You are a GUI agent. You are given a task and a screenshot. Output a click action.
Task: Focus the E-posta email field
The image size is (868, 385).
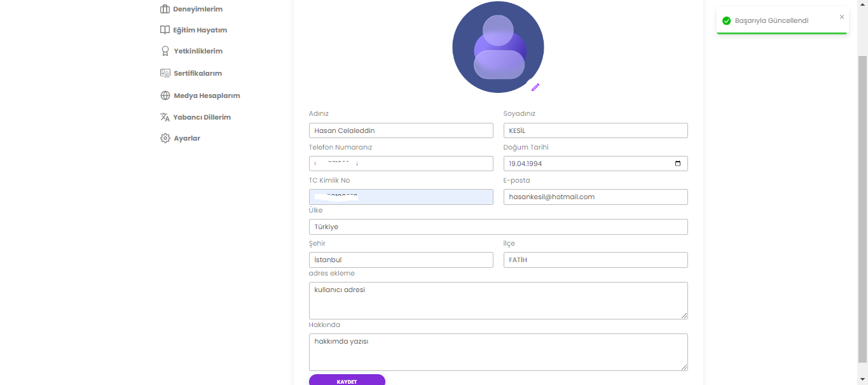pos(596,197)
